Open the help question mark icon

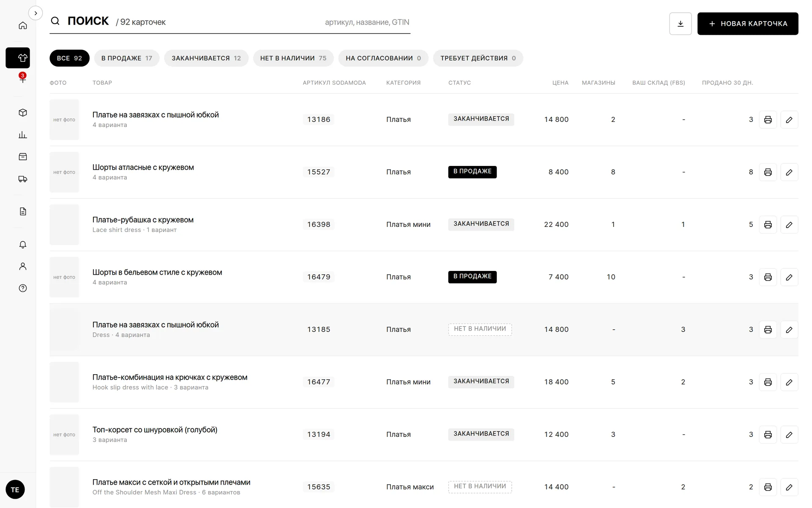(x=23, y=288)
